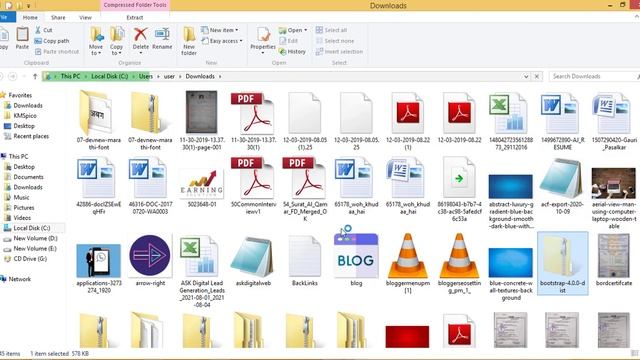Screen dimensions: 640x360
Task: Select the blog icon file
Action: [356, 260]
